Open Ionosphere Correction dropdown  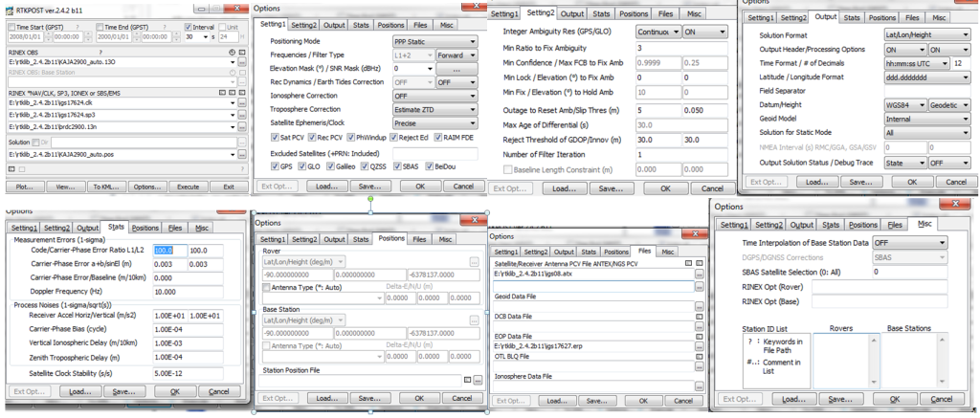click(435, 96)
